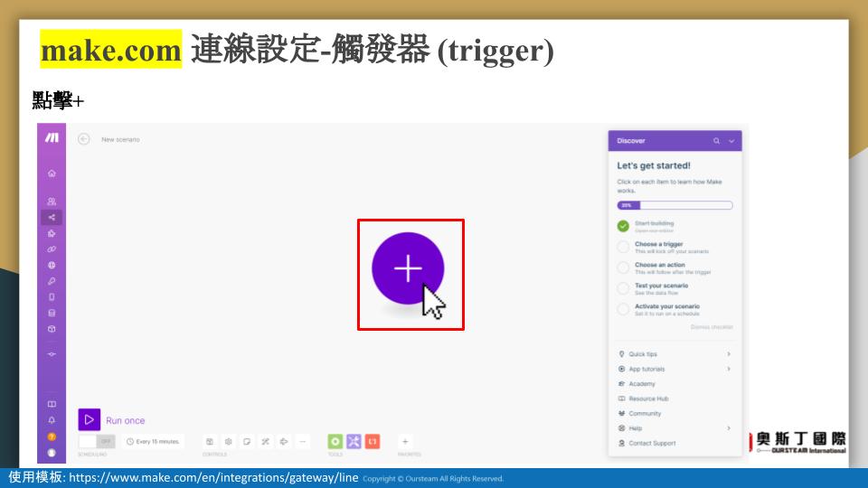Screen dimensions: 868x488
Task: Open Keys icon in left sidebar
Action: click(52, 281)
